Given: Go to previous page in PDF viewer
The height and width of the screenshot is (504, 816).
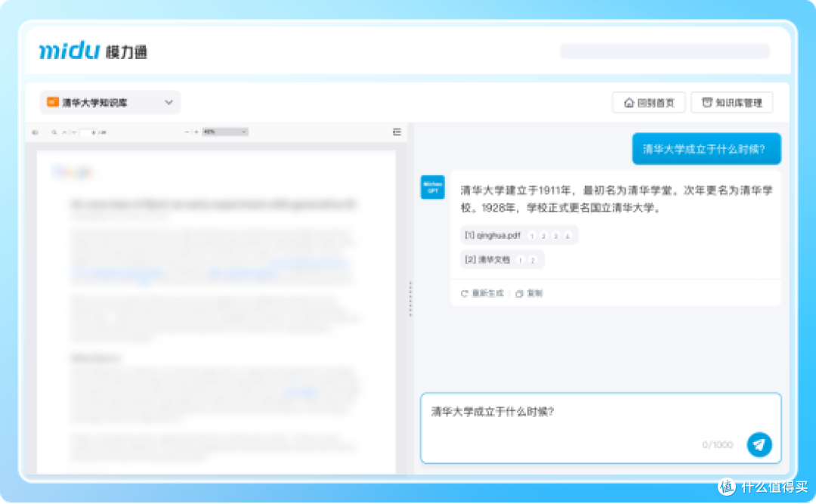Looking at the screenshot, I should pyautogui.click(x=64, y=132).
